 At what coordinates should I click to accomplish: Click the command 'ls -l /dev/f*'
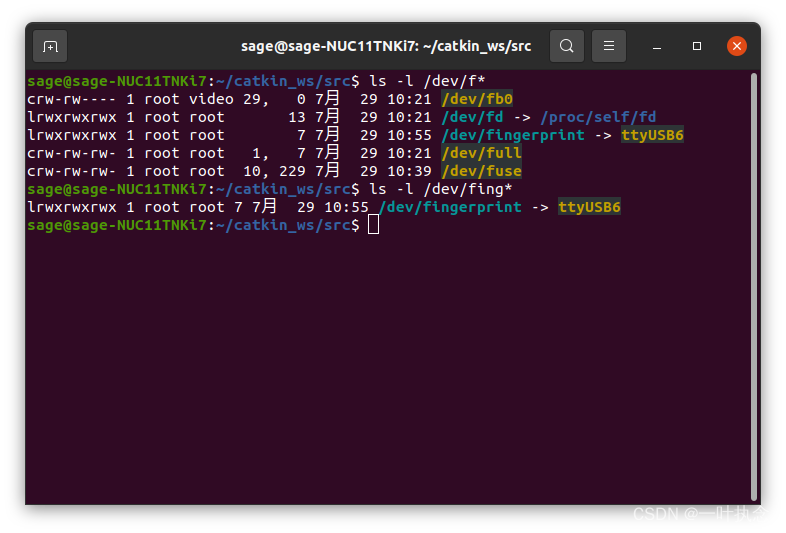coord(427,81)
